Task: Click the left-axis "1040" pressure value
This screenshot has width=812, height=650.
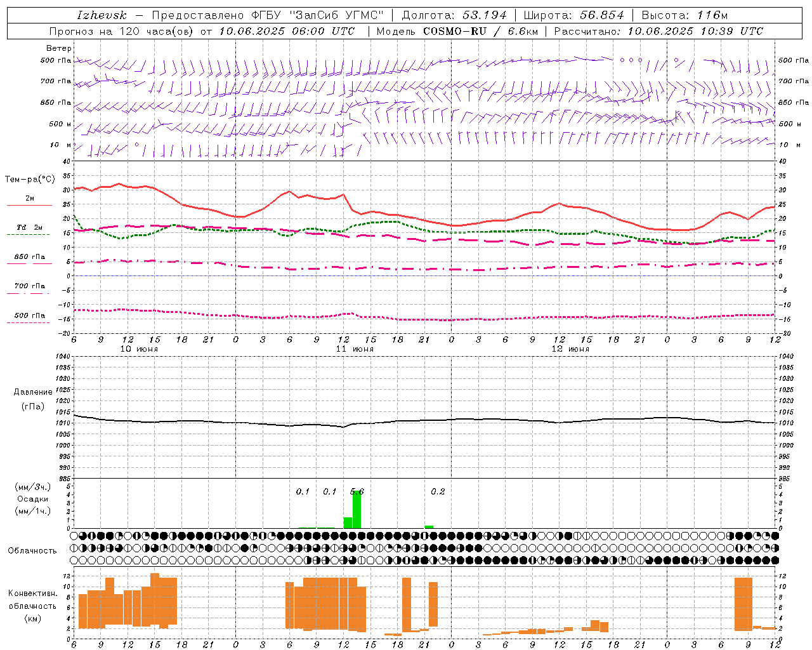Action: pos(64,356)
